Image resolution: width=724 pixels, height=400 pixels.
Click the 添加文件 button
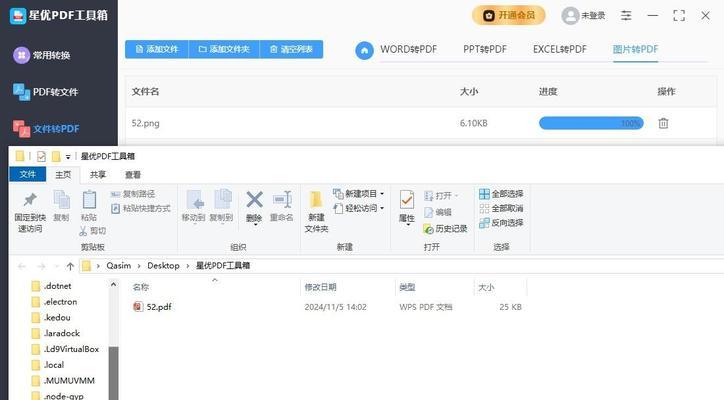click(x=157, y=49)
